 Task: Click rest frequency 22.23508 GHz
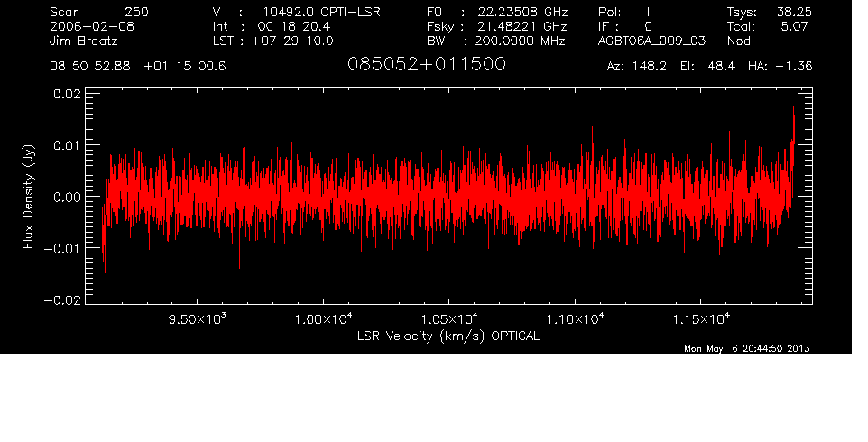pyautogui.click(x=523, y=12)
